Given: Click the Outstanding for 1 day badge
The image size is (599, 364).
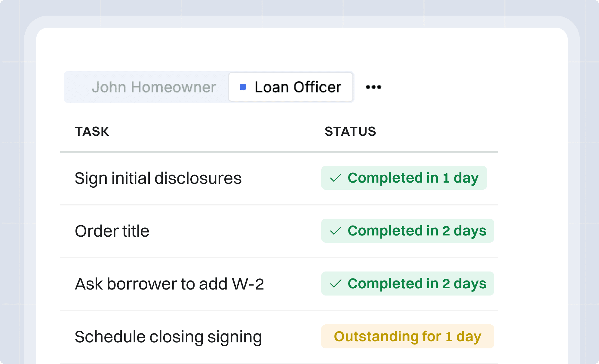Looking at the screenshot, I should point(407,336).
